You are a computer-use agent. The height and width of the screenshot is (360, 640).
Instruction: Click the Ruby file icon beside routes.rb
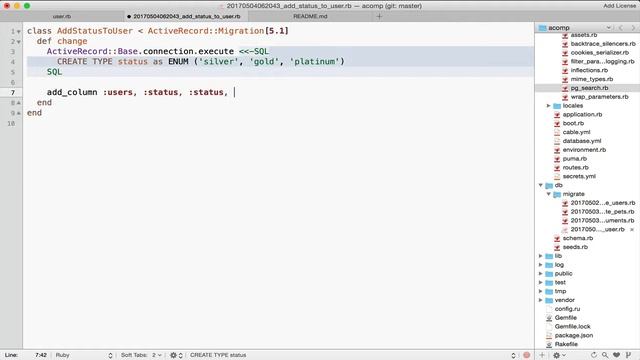[x=557, y=168]
